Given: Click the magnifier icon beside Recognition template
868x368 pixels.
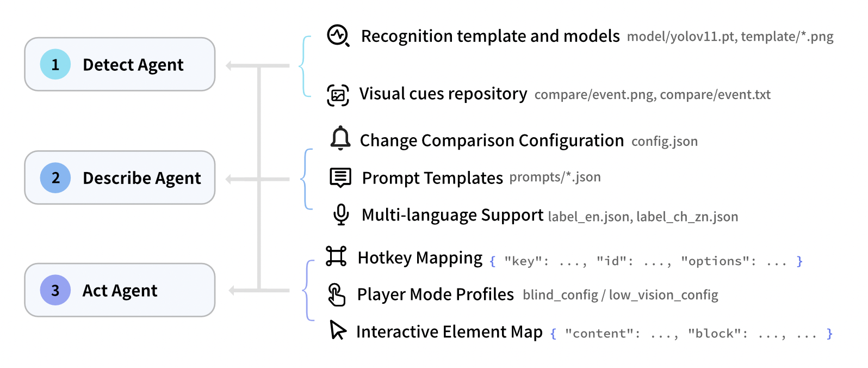Looking at the screenshot, I should pos(338,36).
